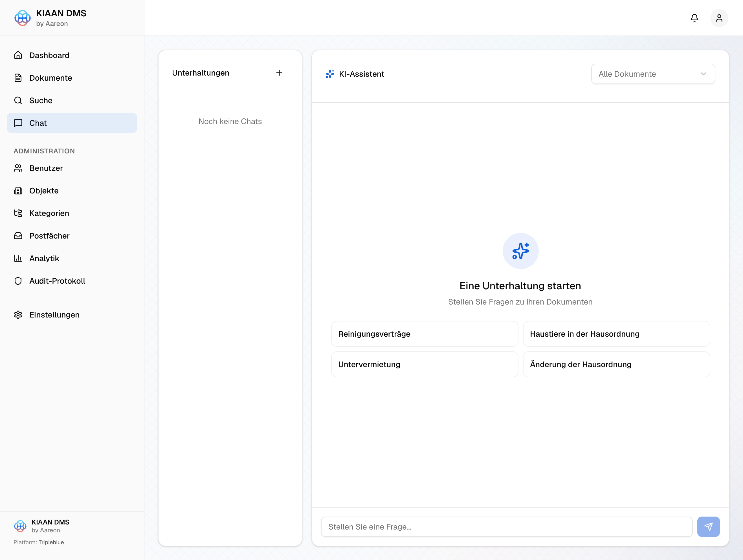Open notifications bell icon
This screenshot has height=560, width=743.
pyautogui.click(x=694, y=18)
